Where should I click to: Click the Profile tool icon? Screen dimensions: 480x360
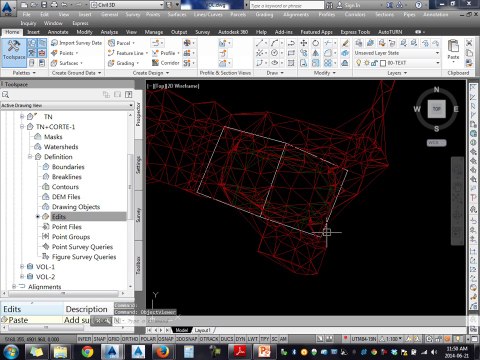pyautogui.click(x=155, y=53)
